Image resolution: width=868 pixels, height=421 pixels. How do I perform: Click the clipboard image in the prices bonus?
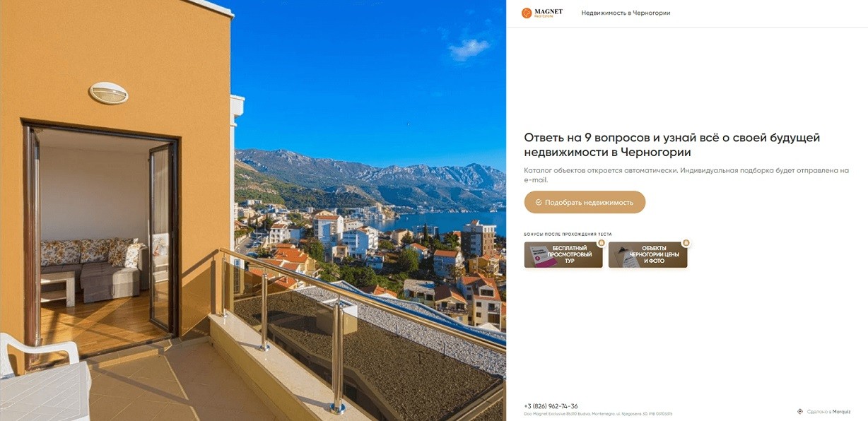[x=627, y=256]
